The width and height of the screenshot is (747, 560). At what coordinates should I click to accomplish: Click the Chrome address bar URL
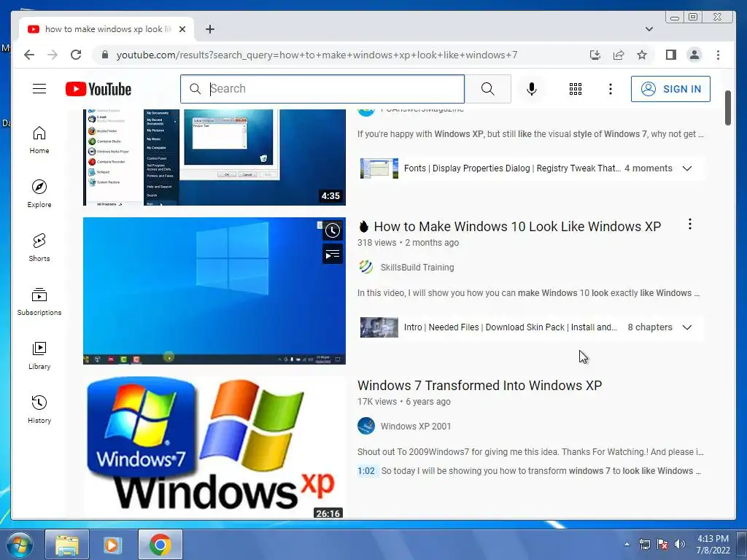pos(317,55)
